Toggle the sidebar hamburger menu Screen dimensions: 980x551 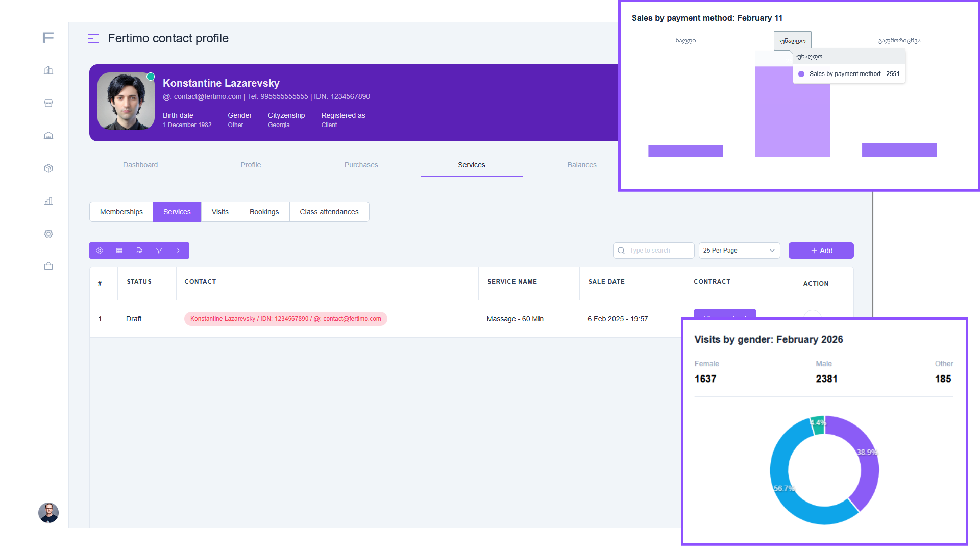click(x=93, y=38)
